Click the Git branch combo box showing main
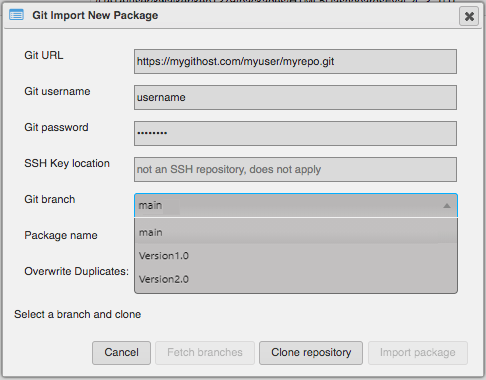 click(x=296, y=205)
